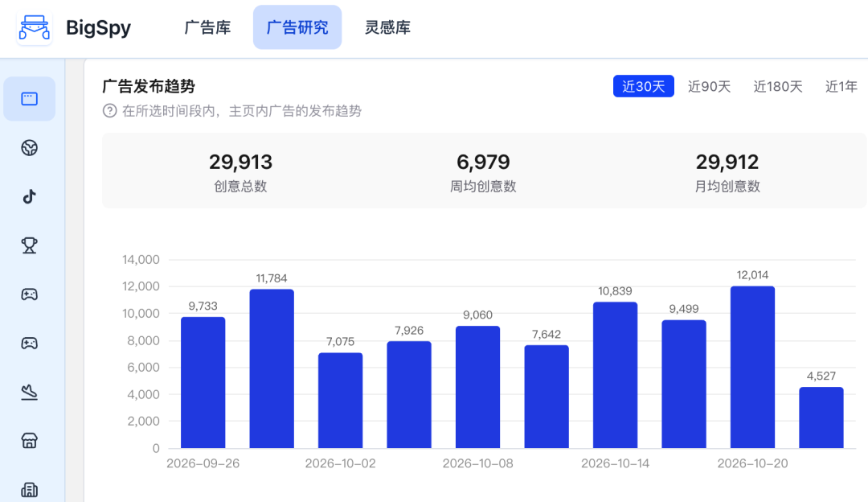Screen dimensions: 868x502
Task: Click the BigSpy brand name
Action: click(x=99, y=27)
